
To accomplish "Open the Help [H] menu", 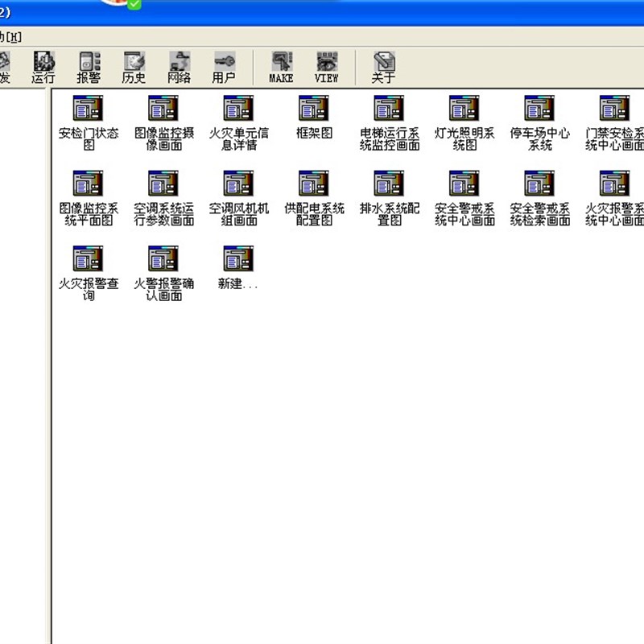I will point(10,37).
